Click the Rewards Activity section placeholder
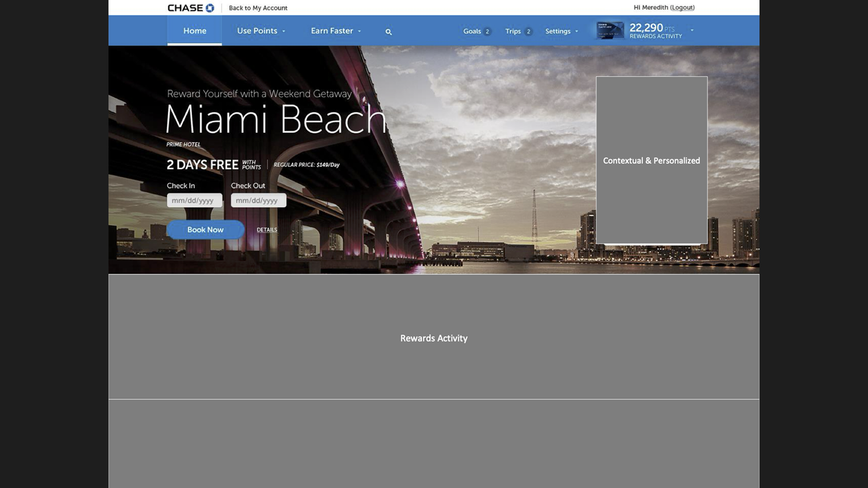Screen dimensions: 868x488 (434, 338)
